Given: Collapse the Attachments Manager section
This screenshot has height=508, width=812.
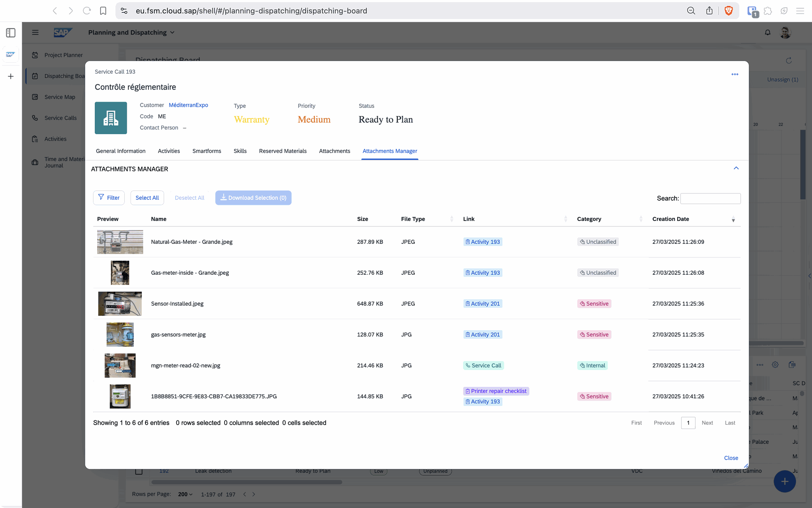Looking at the screenshot, I should click(736, 168).
